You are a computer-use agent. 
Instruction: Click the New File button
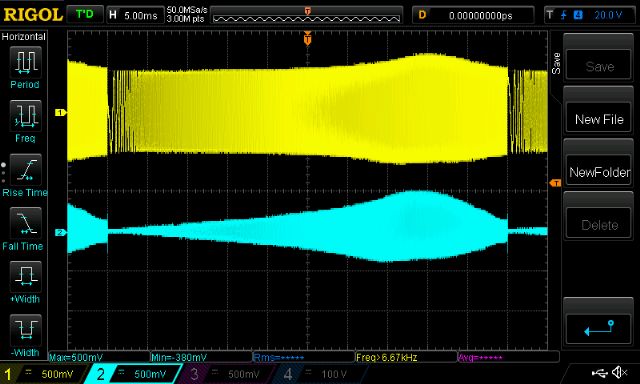pos(599,119)
